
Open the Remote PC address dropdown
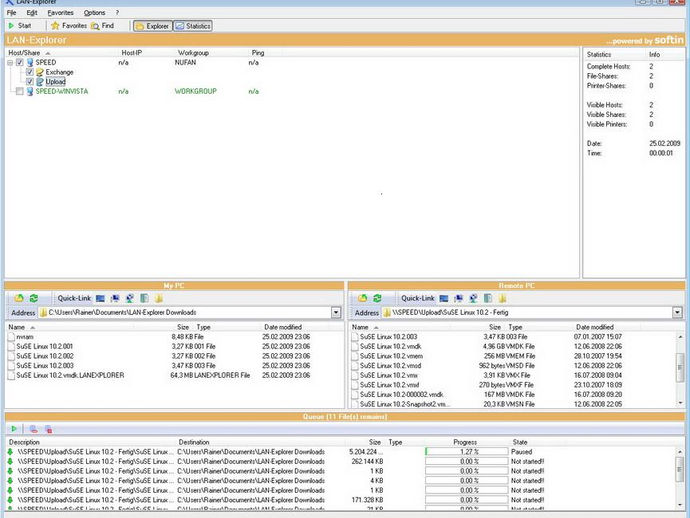click(677, 312)
